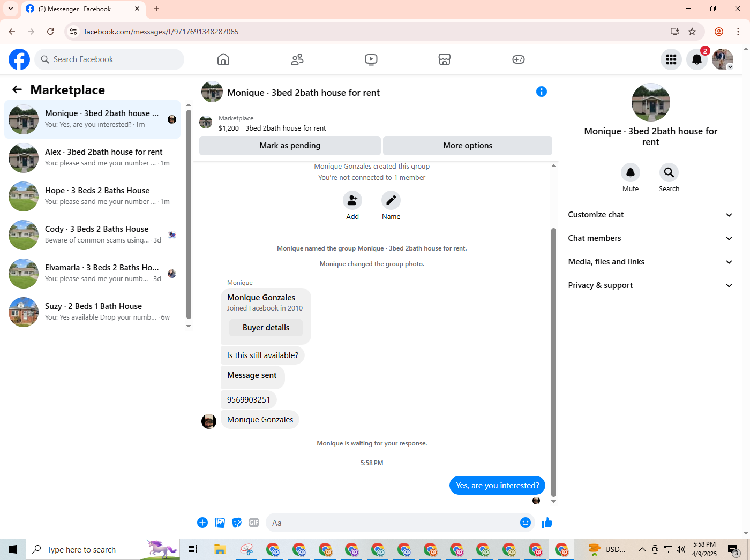This screenshot has height=560, width=750.
Task: Open Windows Start menu
Action: (13, 549)
